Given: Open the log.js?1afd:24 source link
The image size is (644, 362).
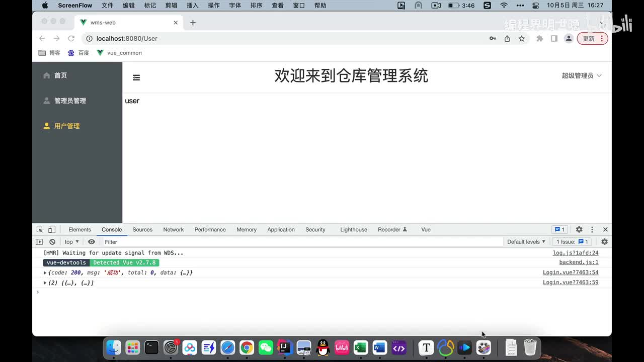Looking at the screenshot, I should click(x=576, y=253).
